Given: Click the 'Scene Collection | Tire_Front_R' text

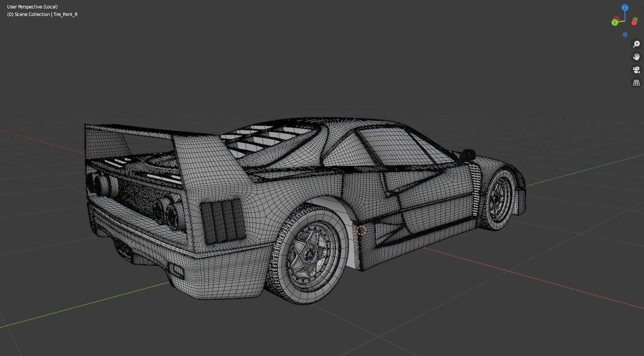Looking at the screenshot, I should (46, 14).
